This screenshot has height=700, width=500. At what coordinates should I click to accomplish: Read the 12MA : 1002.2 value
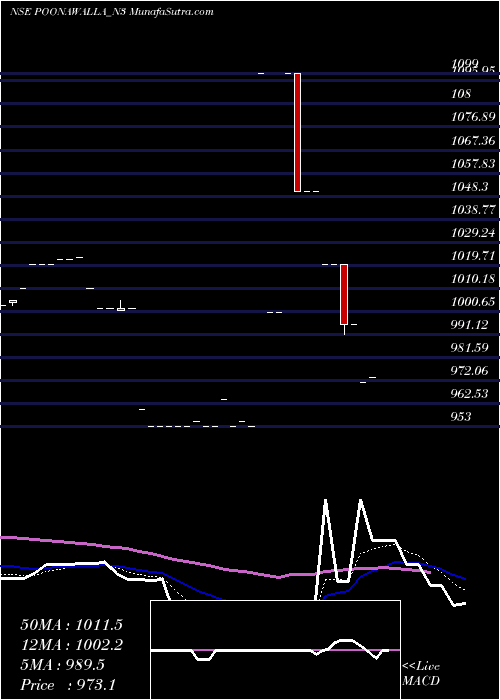pos(71,645)
